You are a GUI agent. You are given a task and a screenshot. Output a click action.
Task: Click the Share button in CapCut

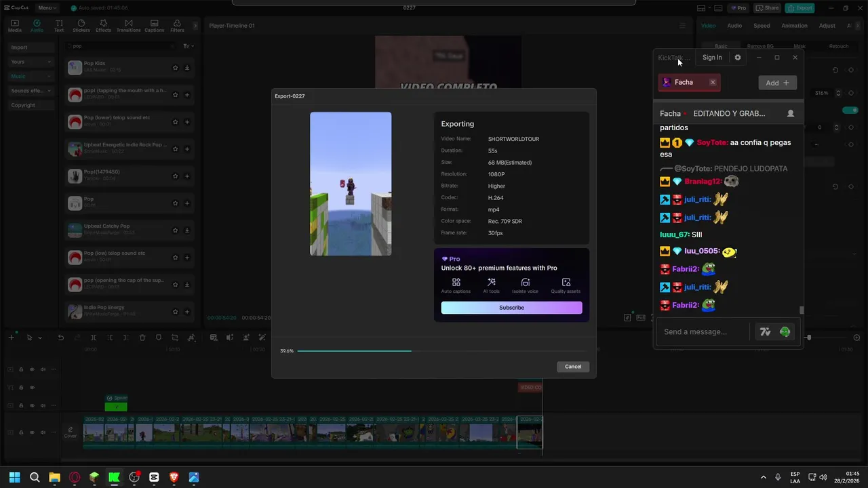767,8
